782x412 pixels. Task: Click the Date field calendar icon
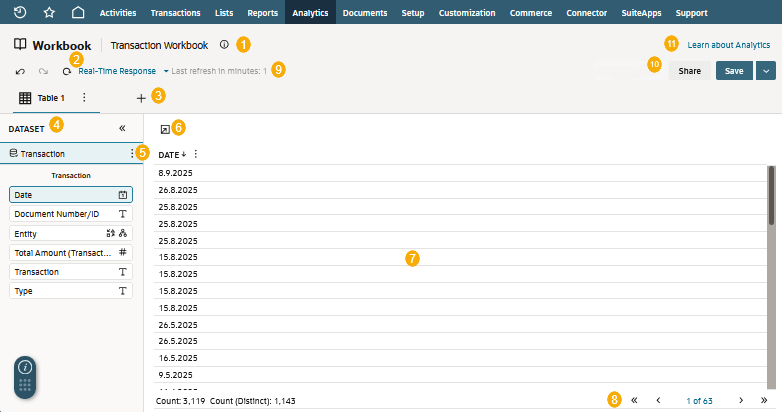click(x=123, y=195)
